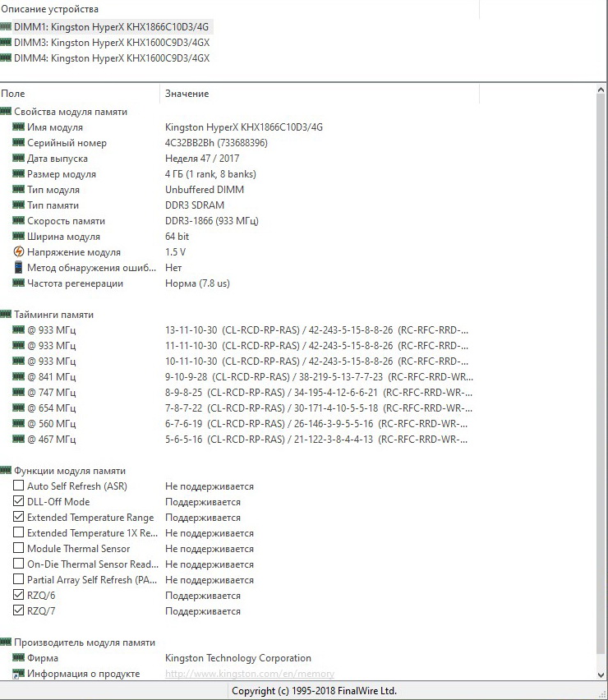Click the RZQ/7 checkbox

coord(18,610)
